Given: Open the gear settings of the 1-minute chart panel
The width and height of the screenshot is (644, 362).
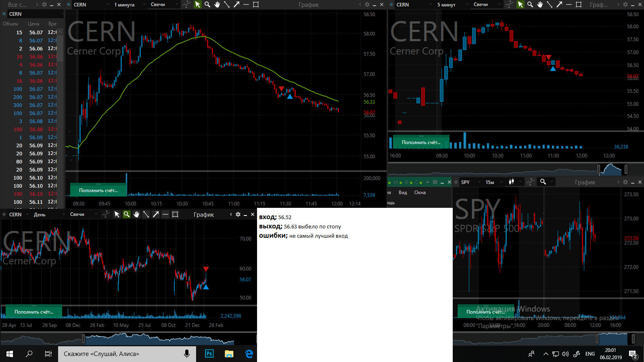Looking at the screenshot, I should tap(367, 4).
